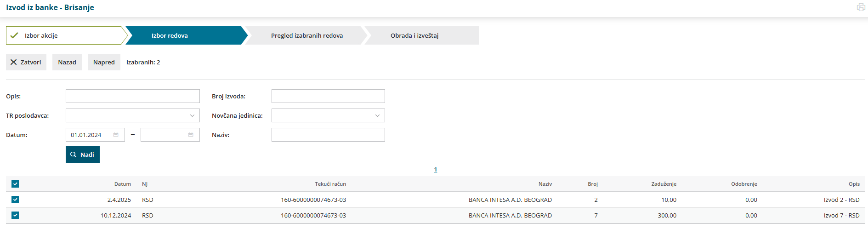Toggle the select-all checkbox in table header

(15, 184)
